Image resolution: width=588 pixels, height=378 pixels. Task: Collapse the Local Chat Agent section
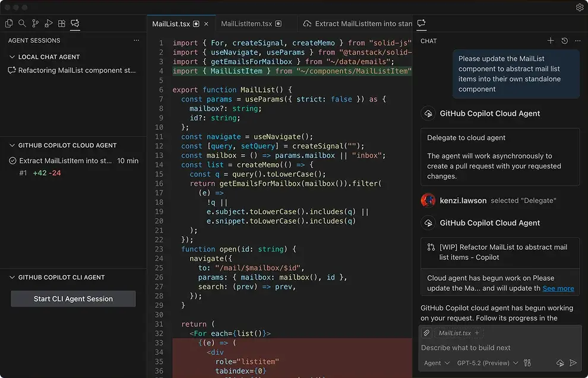(12, 57)
